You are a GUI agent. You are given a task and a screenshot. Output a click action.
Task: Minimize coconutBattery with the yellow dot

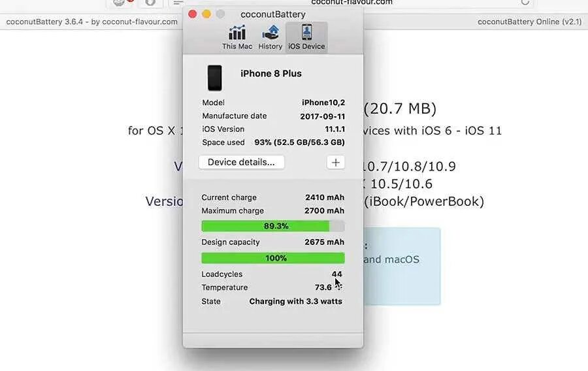(x=206, y=14)
